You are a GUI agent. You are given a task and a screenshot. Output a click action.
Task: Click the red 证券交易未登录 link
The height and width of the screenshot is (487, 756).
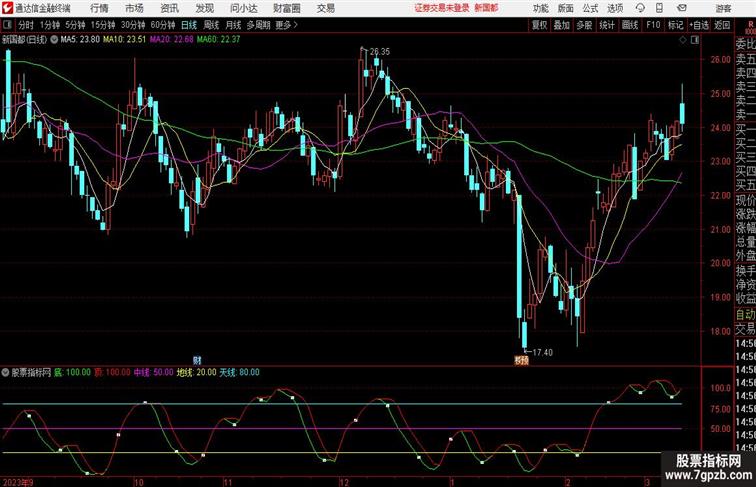point(442,8)
